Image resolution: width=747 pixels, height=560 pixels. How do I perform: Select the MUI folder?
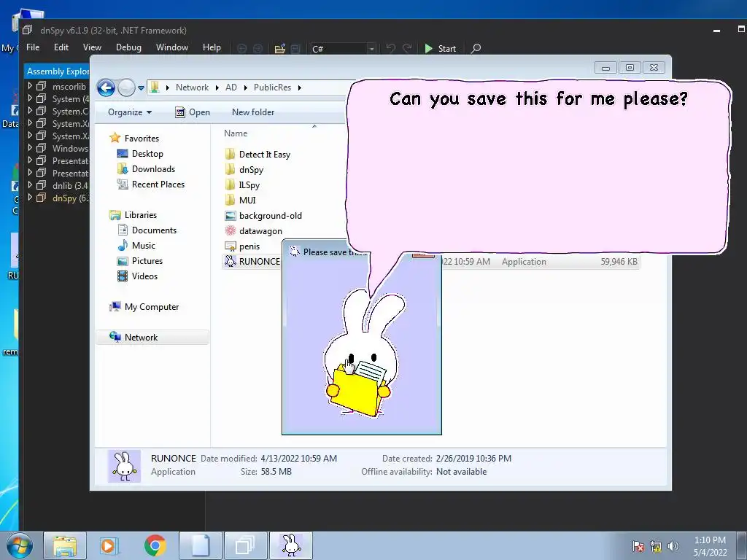[241, 200]
